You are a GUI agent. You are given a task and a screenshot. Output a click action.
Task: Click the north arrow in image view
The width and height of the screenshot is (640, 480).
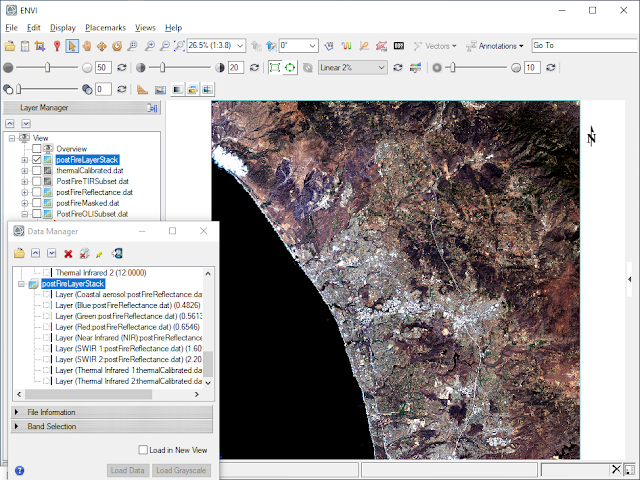[x=592, y=137]
